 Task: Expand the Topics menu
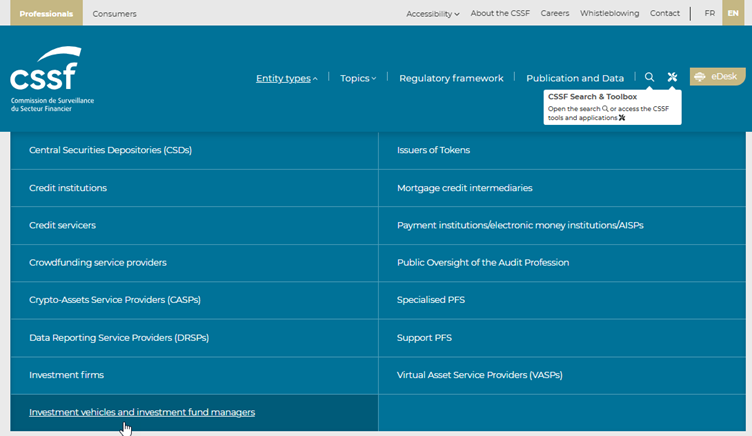coord(358,78)
